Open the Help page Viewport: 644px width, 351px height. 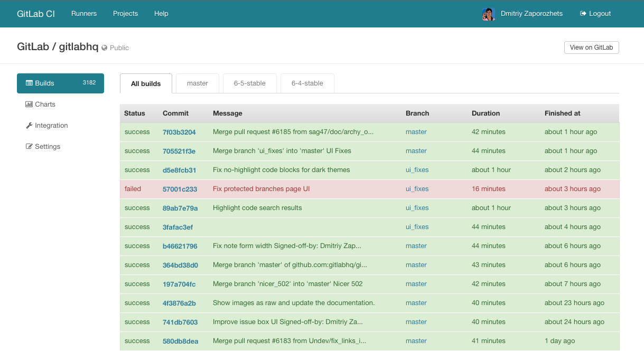tap(161, 14)
